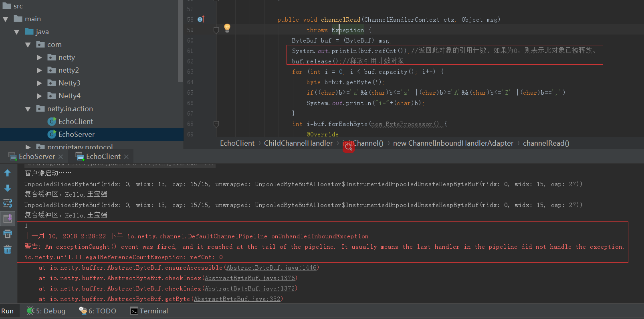
Task: Click the print icon in the Run console toolbar
Action: 7,234
